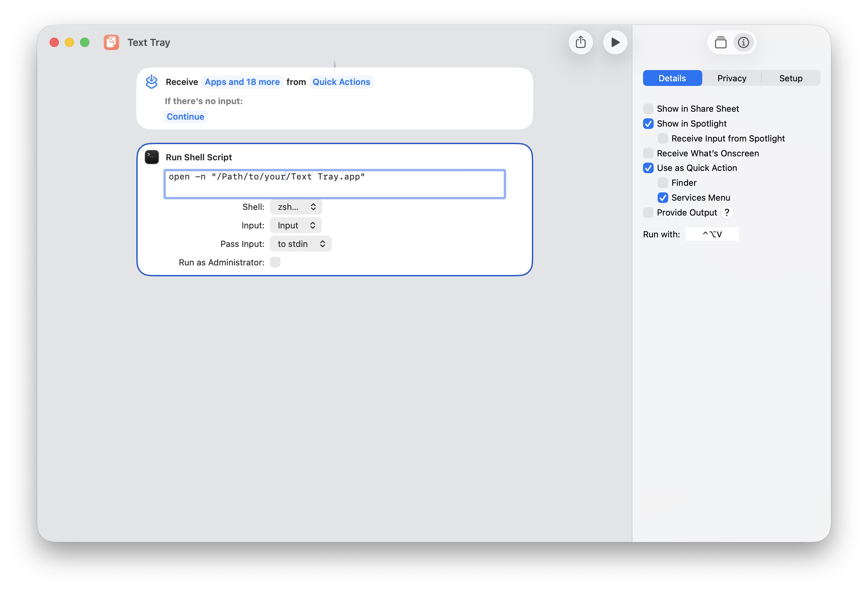
Task: Enable Receive What's Onscreen
Action: (x=648, y=153)
